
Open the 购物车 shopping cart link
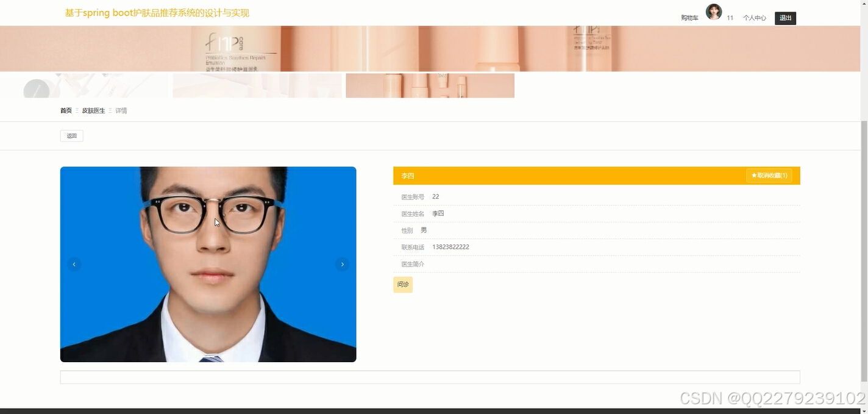pos(688,18)
